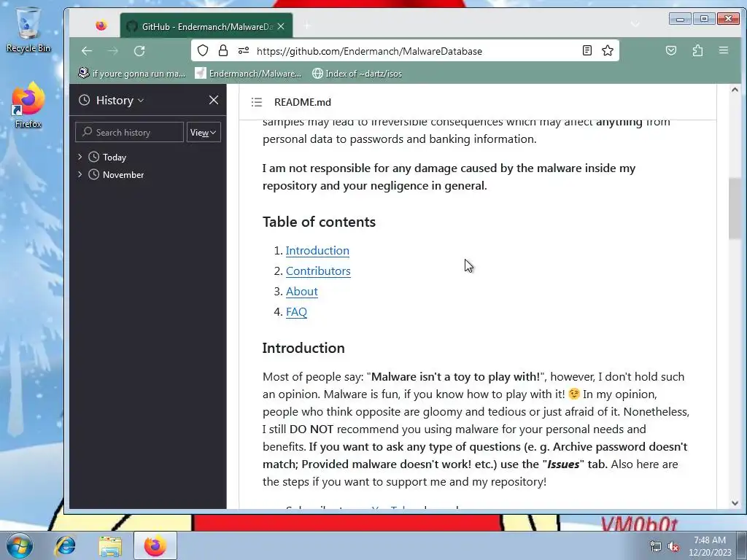The width and height of the screenshot is (747, 560).
Task: Save page to Pocket
Action: coord(671,50)
